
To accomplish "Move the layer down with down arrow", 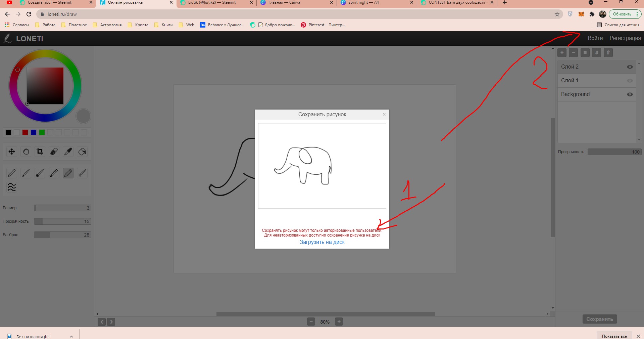I will tap(596, 52).
